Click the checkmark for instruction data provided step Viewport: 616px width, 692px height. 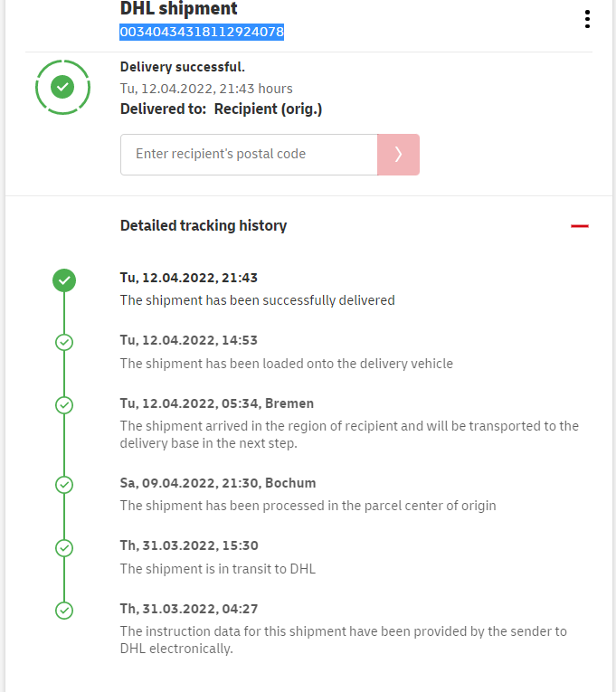(x=64, y=611)
